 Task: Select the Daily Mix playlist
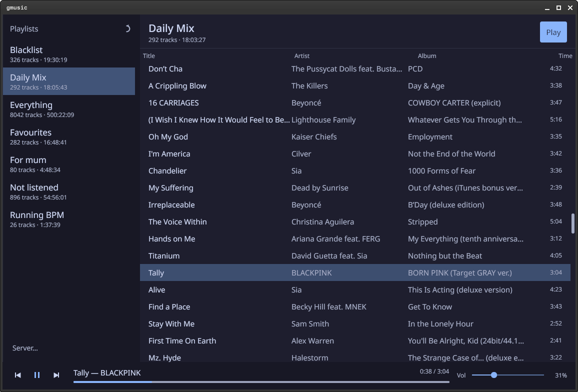click(69, 81)
